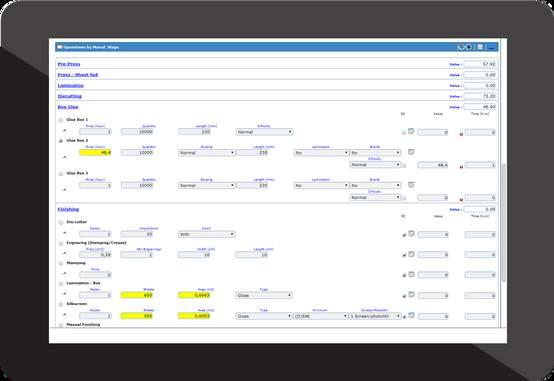
Task: Uncheck the Glue Box 2 checkbox
Action: click(61, 141)
